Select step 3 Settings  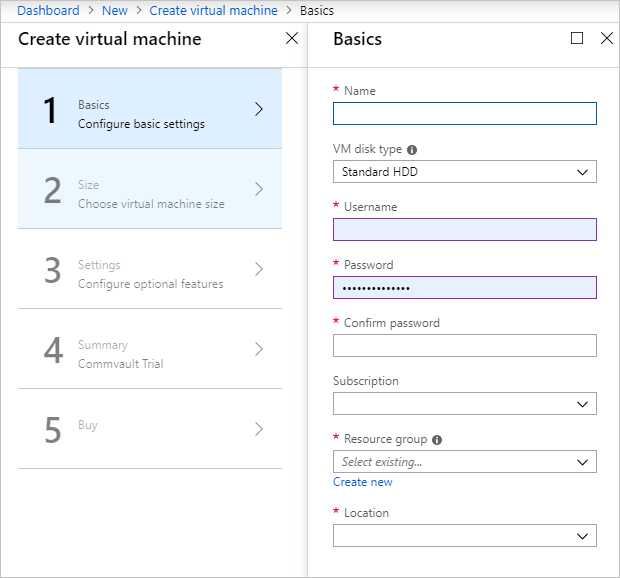pyautogui.click(x=150, y=269)
